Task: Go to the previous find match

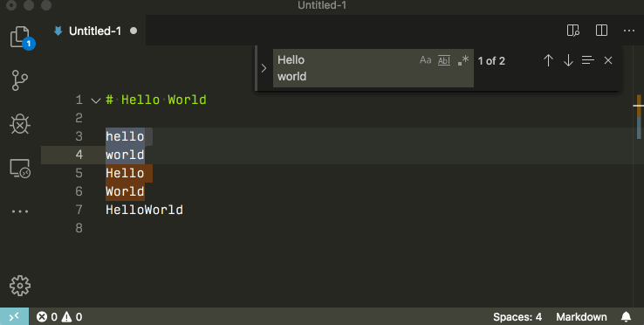Action: [x=548, y=60]
